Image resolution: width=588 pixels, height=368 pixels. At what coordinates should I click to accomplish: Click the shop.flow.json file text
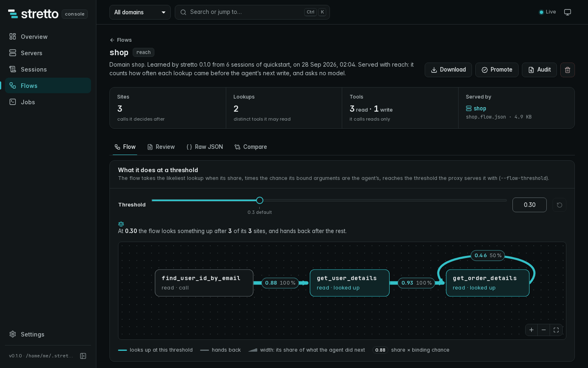coord(486,117)
